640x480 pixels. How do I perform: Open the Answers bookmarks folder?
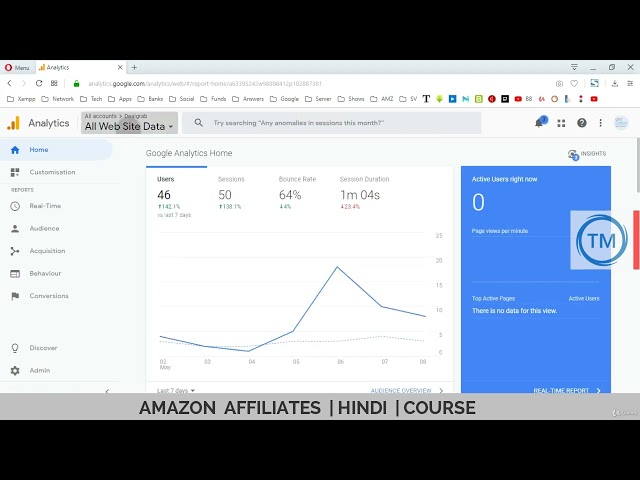[248, 99]
